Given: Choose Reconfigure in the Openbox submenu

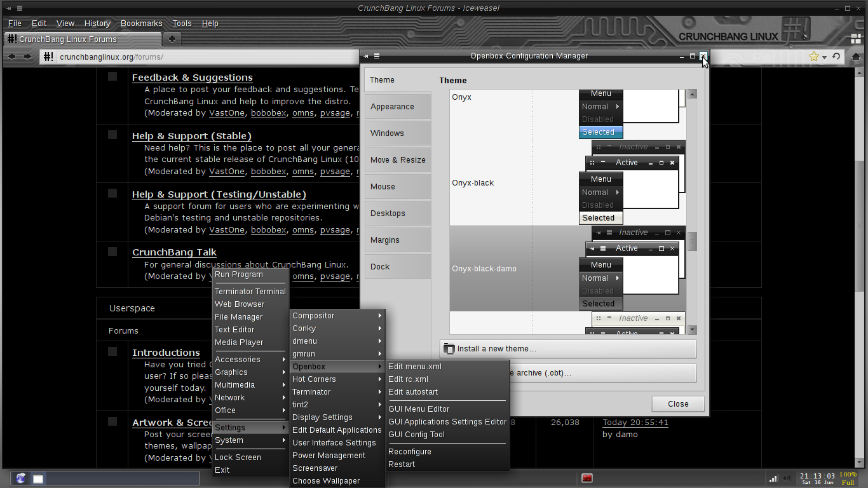Looking at the screenshot, I should coord(447,452).
